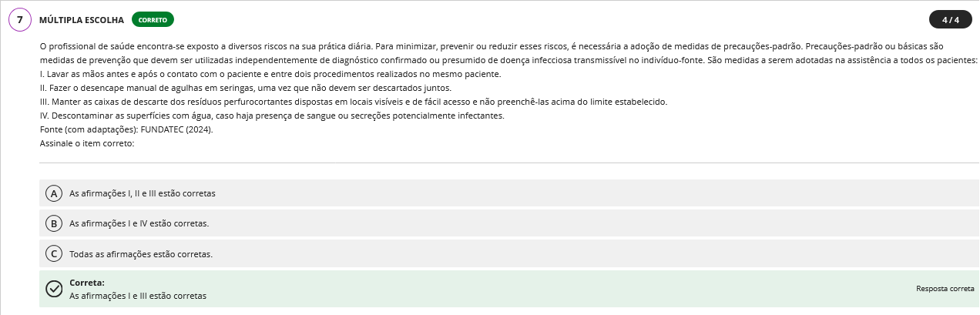Click the FUNDATEC (2024) source line
980x315 pixels.
coord(126,129)
